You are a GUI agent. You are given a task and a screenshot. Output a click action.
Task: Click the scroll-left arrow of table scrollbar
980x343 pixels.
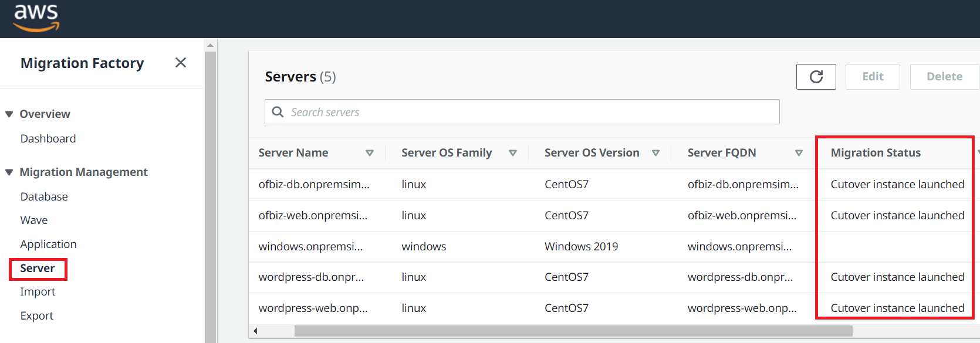tap(255, 331)
